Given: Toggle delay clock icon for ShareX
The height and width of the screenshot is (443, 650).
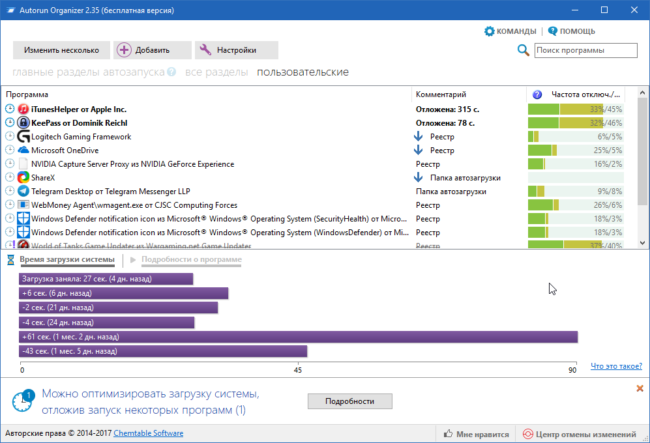Looking at the screenshot, I should (x=10, y=177).
